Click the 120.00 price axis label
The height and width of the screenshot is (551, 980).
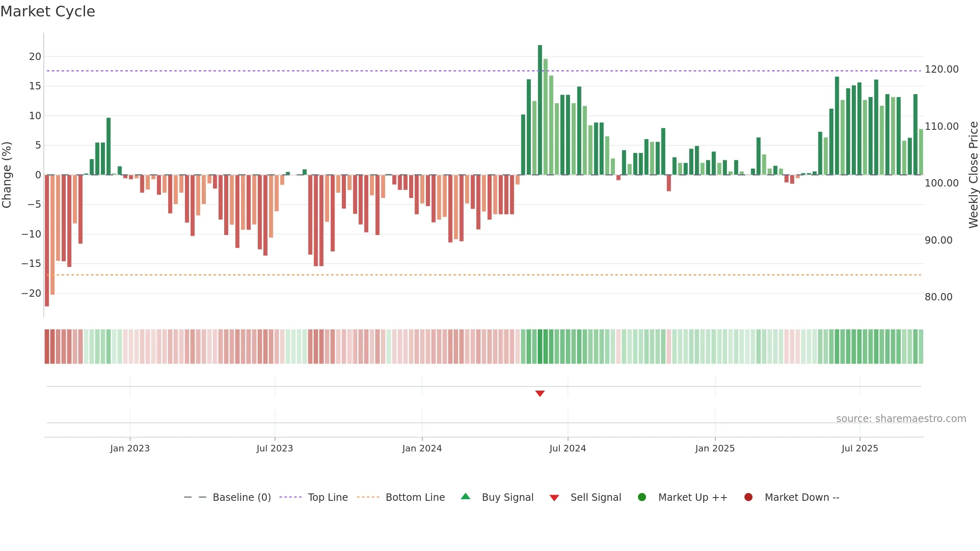(942, 69)
